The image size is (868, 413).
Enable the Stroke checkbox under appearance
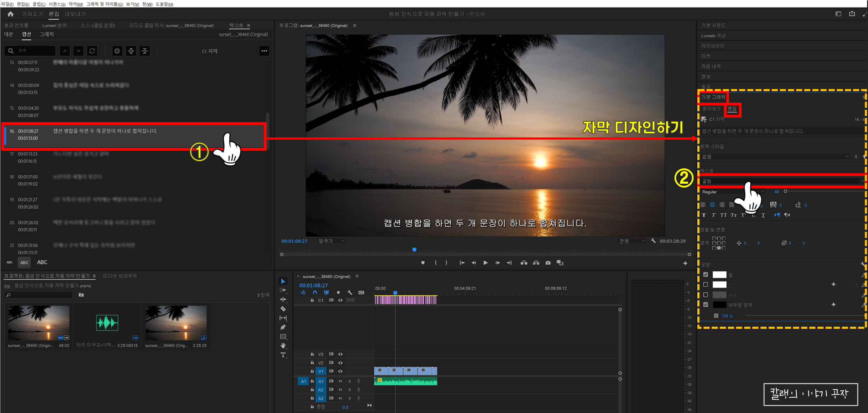pos(705,285)
